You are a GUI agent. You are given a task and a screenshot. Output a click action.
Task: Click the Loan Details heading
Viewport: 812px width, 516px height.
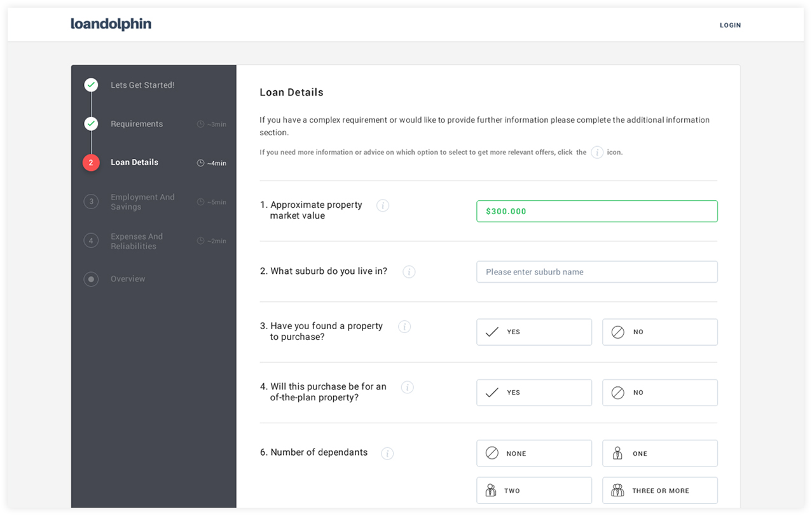pos(291,92)
